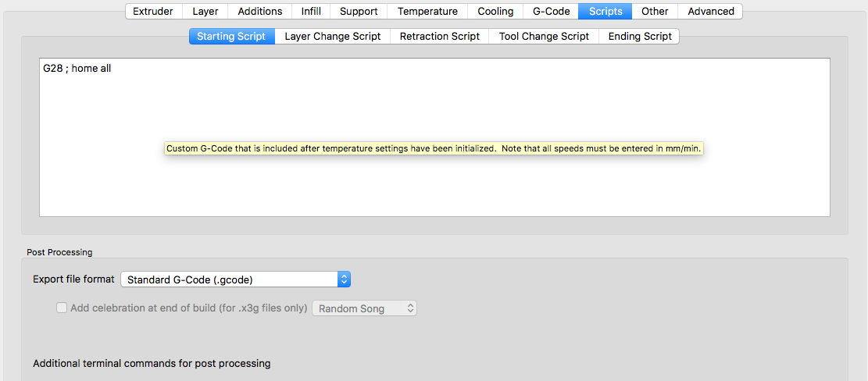Open the Retraction Script sub-tab
The image size is (868, 381).
(440, 37)
